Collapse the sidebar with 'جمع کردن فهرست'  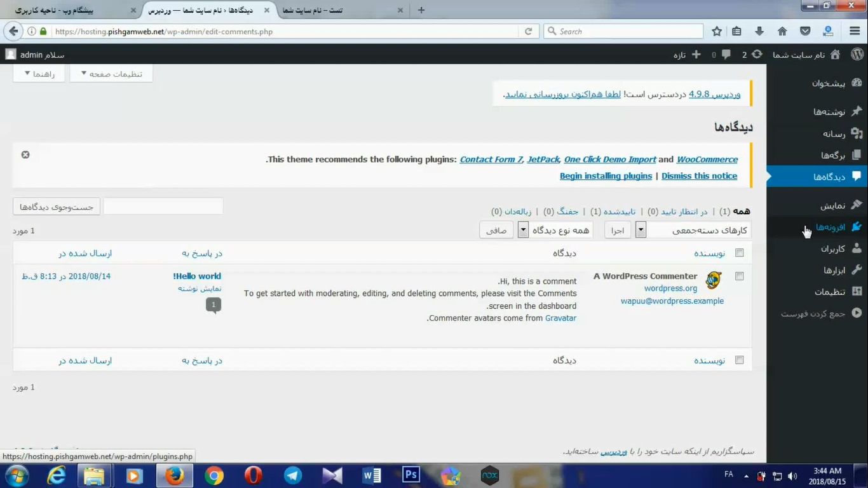click(817, 313)
